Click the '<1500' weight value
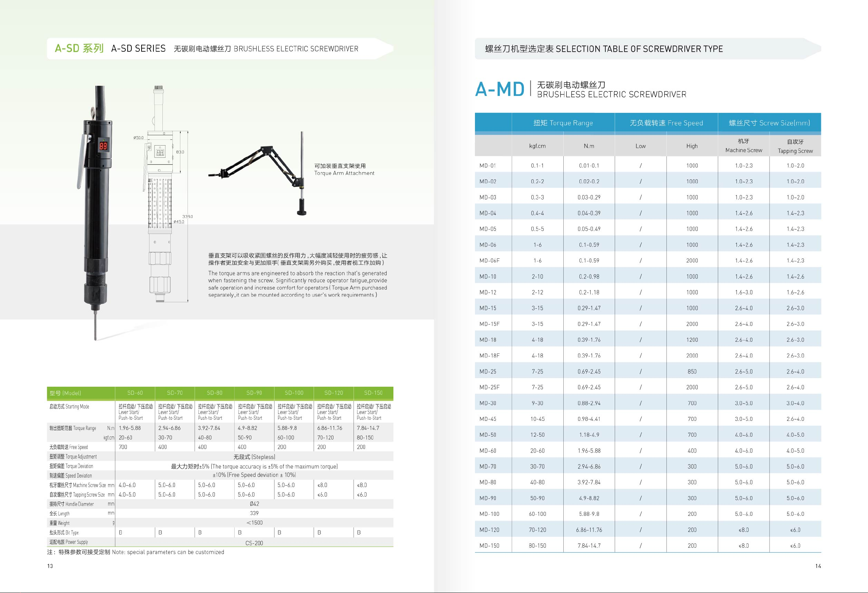Screen dimensions: 868x593 (x=254, y=523)
